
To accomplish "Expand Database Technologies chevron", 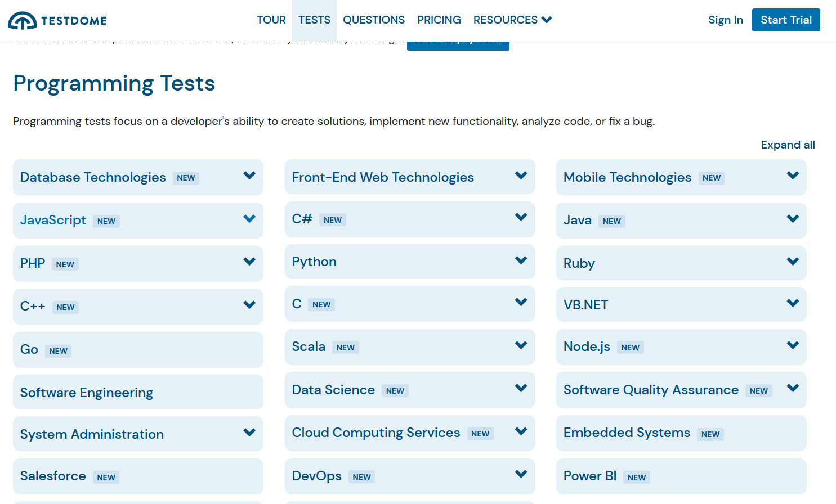I will 249,175.
